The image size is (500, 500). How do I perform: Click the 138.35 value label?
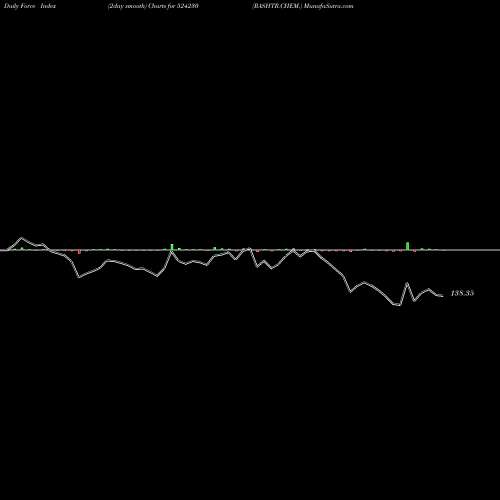point(462,293)
